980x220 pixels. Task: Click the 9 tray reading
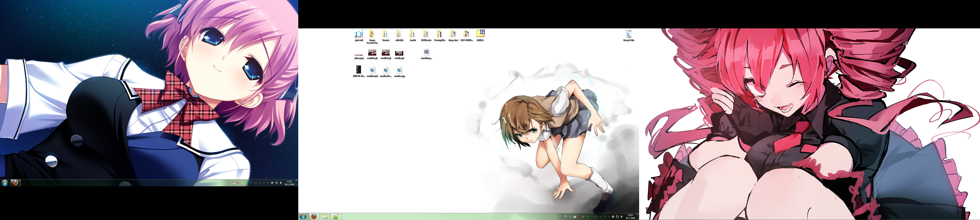[600, 217]
